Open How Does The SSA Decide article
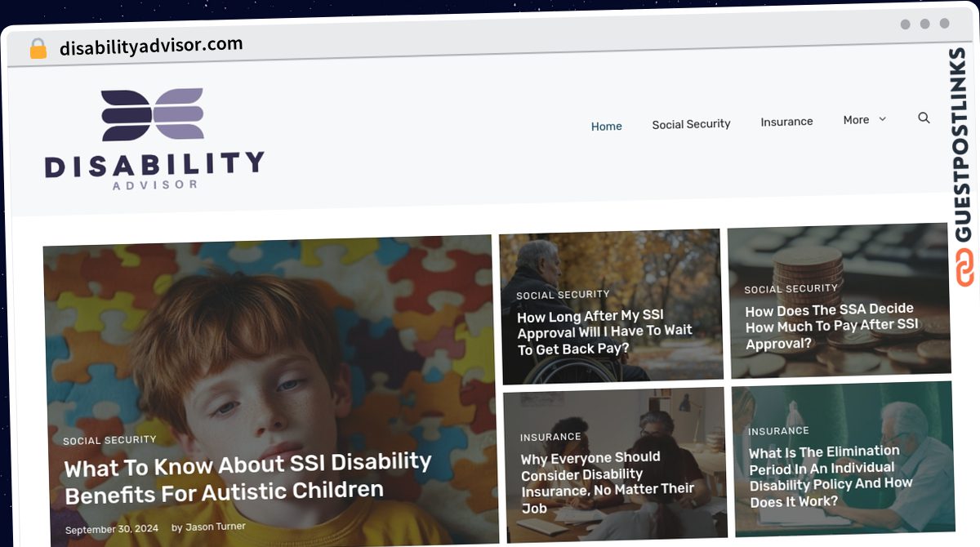 coord(831,326)
